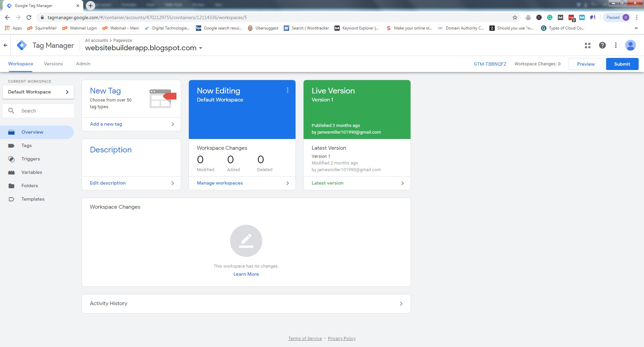Click the Overview sidebar icon
The height and width of the screenshot is (347, 644).
tap(11, 132)
